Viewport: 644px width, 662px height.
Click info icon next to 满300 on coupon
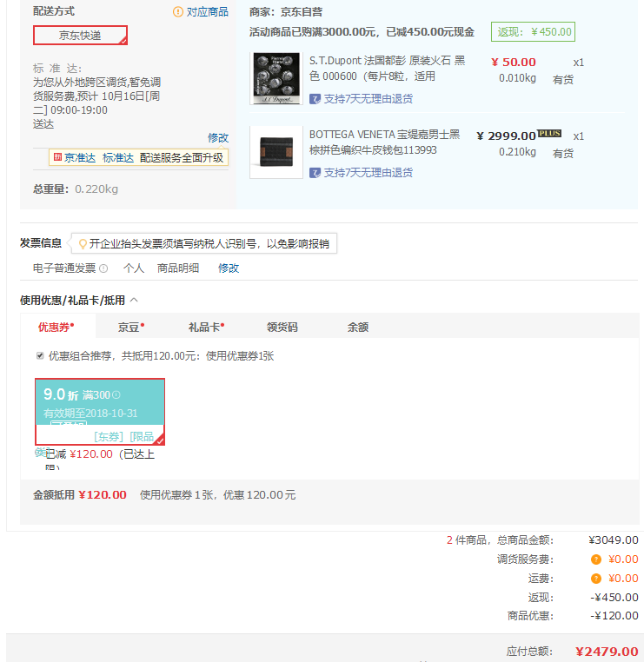[116, 394]
